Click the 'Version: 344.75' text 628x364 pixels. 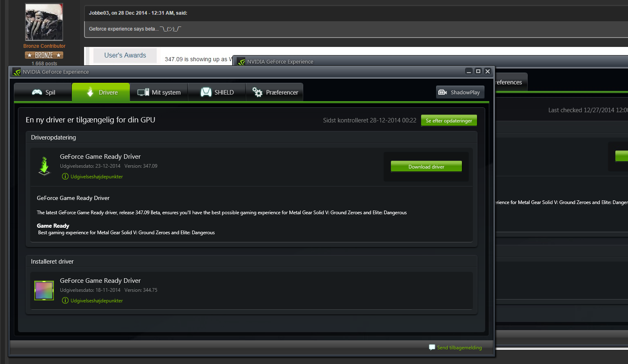click(x=141, y=290)
